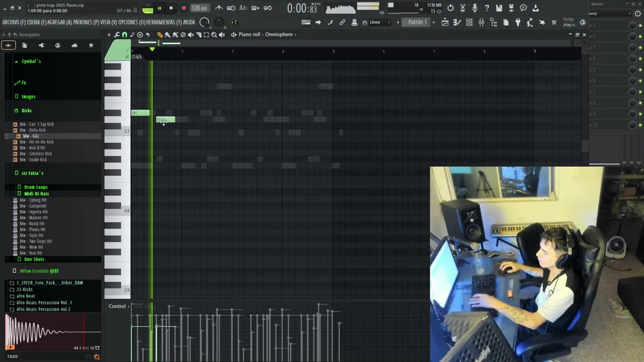Image resolution: width=644 pixels, height=362 pixels.
Task: Click the undo history icon in top toolbar
Action: click(450, 8)
